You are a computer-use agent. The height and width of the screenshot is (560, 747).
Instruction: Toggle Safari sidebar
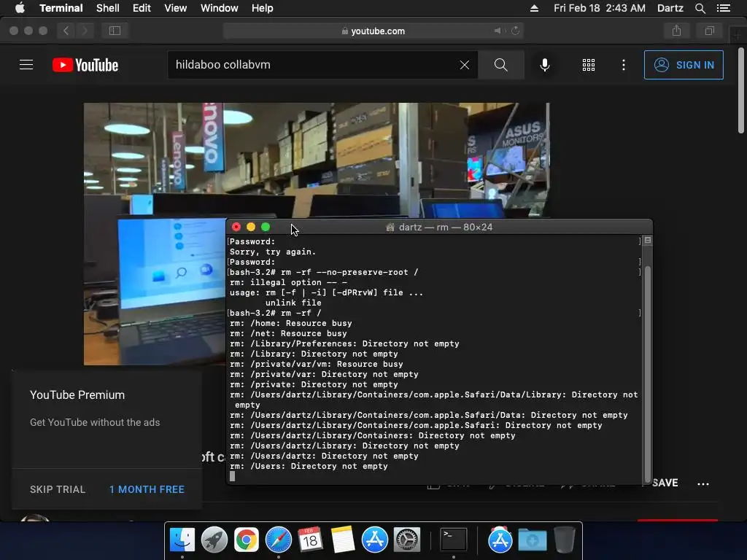coord(115,31)
